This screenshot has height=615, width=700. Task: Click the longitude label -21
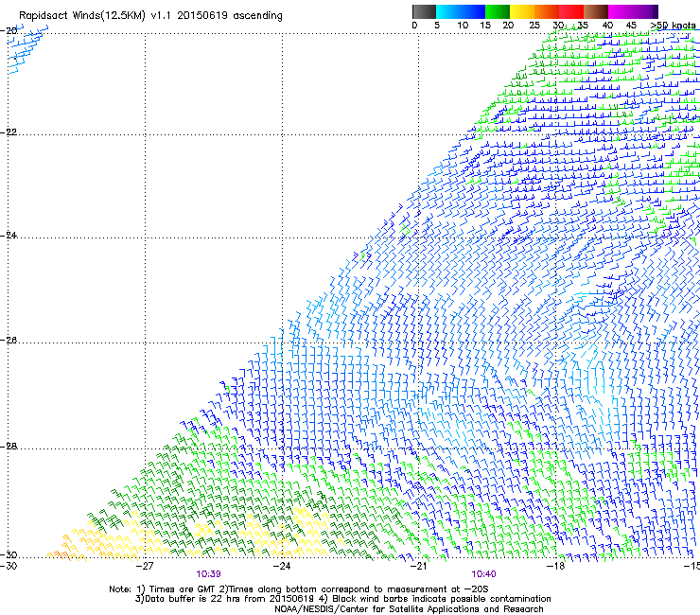click(418, 566)
